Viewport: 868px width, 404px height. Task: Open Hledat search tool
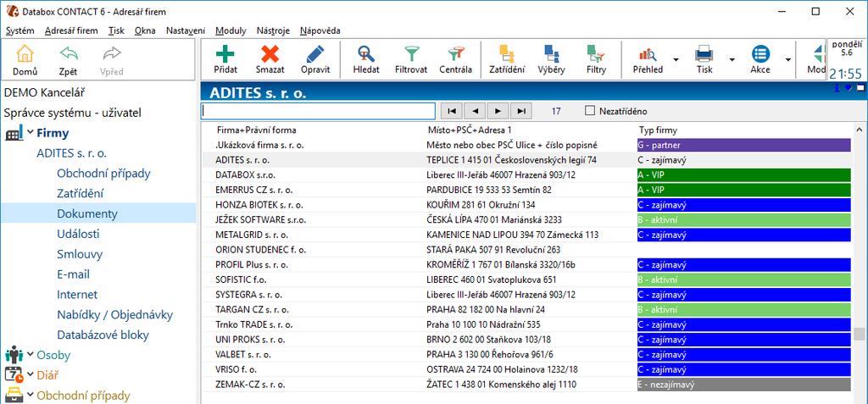point(366,53)
